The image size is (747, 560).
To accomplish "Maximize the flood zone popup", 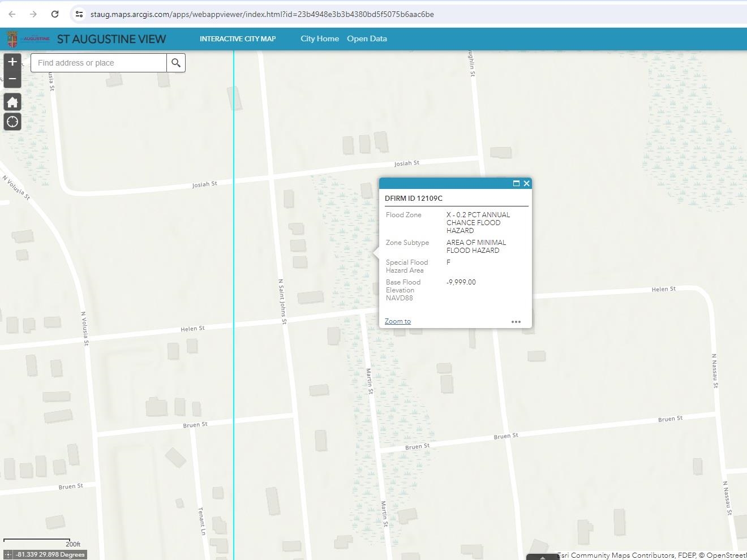I will pos(516,183).
